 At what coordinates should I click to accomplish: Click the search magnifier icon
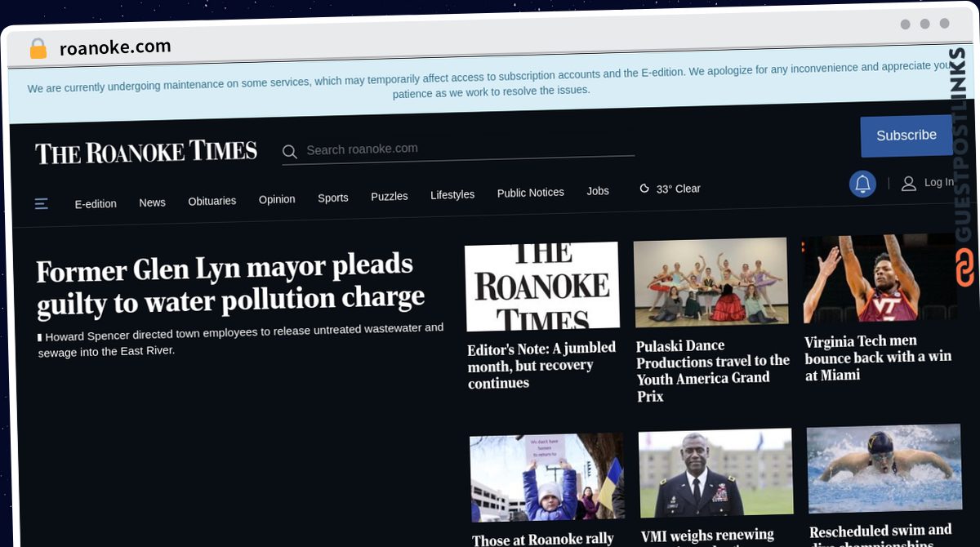click(289, 152)
